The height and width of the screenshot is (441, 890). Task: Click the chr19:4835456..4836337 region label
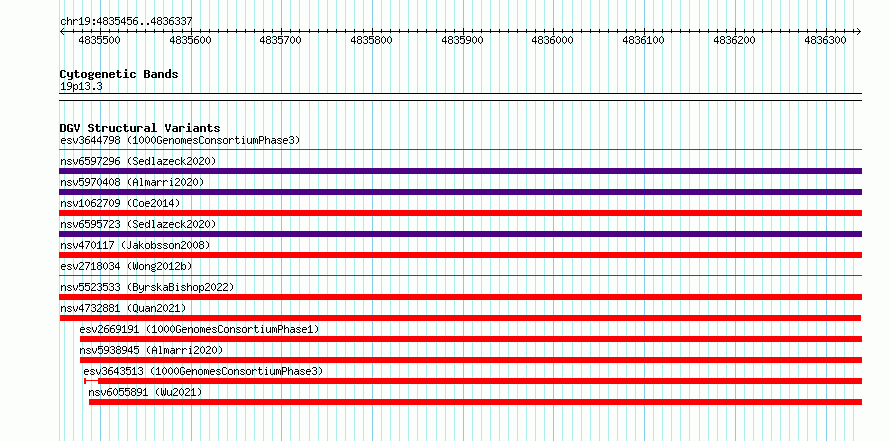pyautogui.click(x=126, y=22)
